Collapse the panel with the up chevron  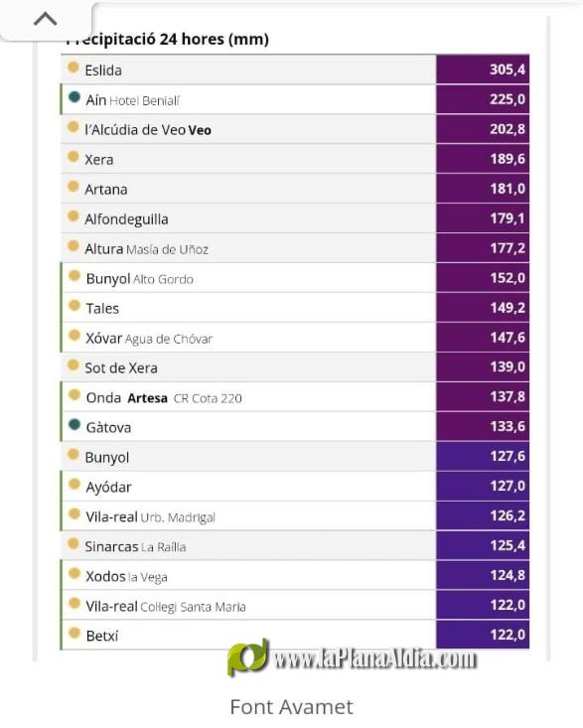pyautogui.click(x=46, y=20)
